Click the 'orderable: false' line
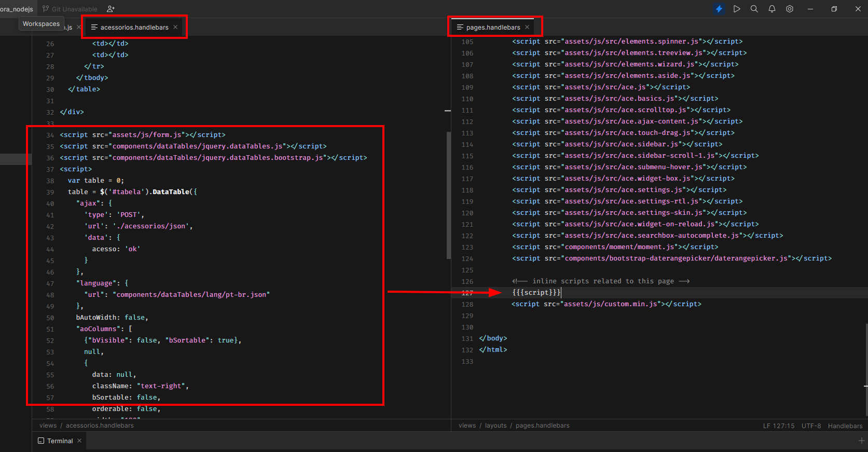This screenshot has width=868, height=452. tap(127, 409)
